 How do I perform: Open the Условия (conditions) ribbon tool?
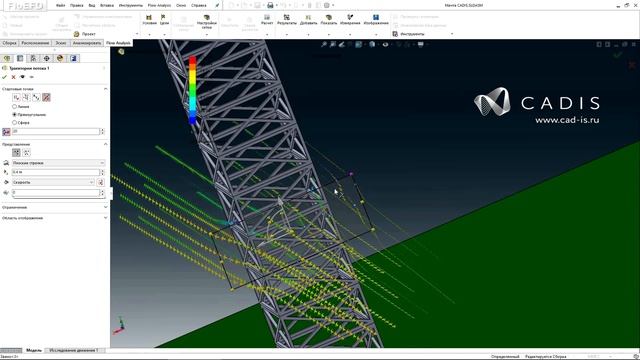[149, 20]
